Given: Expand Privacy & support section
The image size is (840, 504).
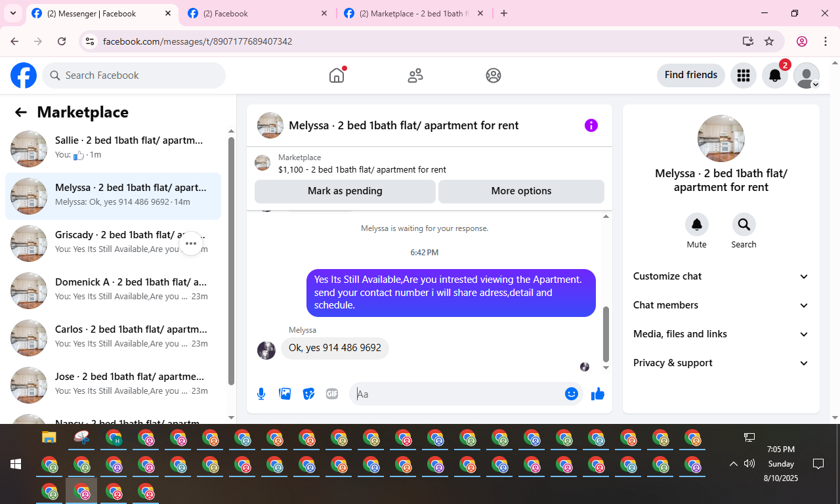Looking at the screenshot, I should 721,363.
